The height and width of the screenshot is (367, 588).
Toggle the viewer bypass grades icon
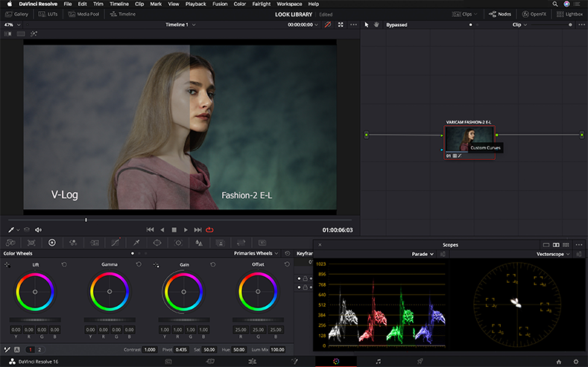coord(328,25)
